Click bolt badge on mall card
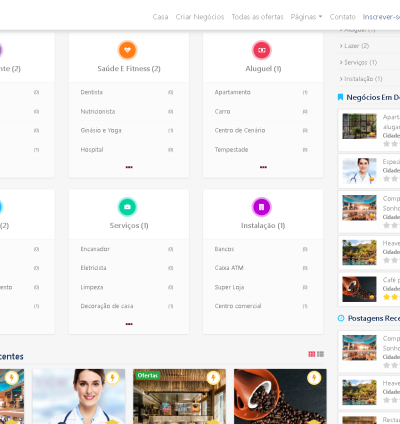The image size is (400, 424). (x=12, y=378)
